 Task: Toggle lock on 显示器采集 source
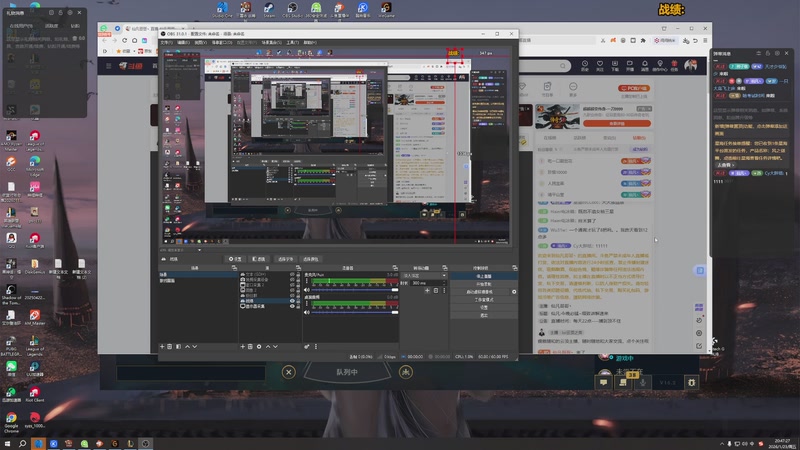[298, 306]
